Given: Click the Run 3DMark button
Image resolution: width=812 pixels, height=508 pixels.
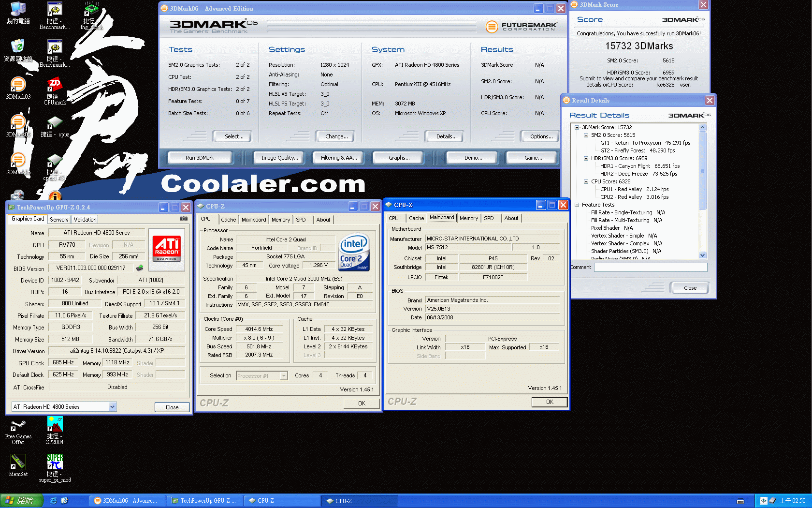Looking at the screenshot, I should [x=200, y=158].
